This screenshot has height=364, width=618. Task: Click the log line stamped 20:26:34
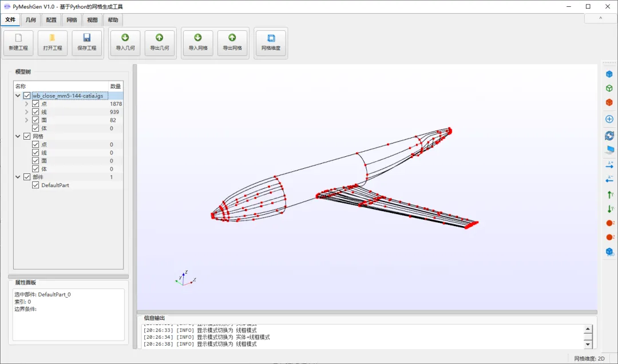(207, 337)
